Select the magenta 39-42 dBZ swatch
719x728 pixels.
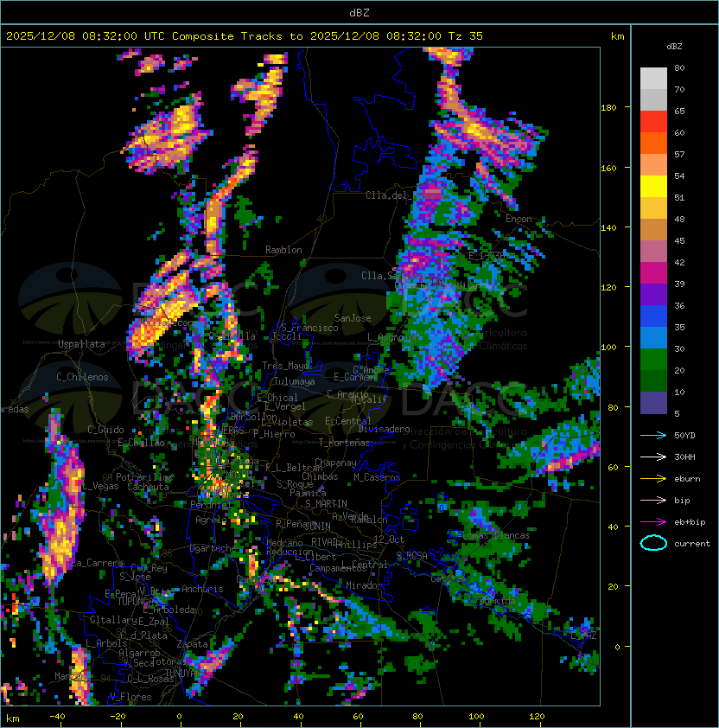point(653,273)
